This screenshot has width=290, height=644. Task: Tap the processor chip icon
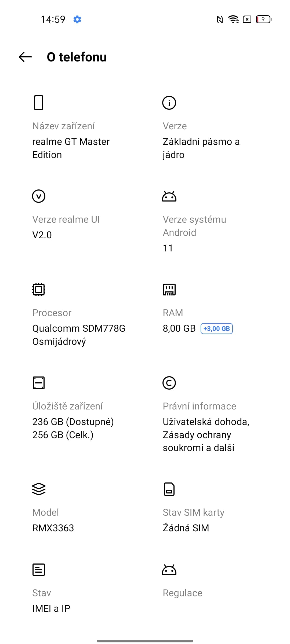click(39, 289)
